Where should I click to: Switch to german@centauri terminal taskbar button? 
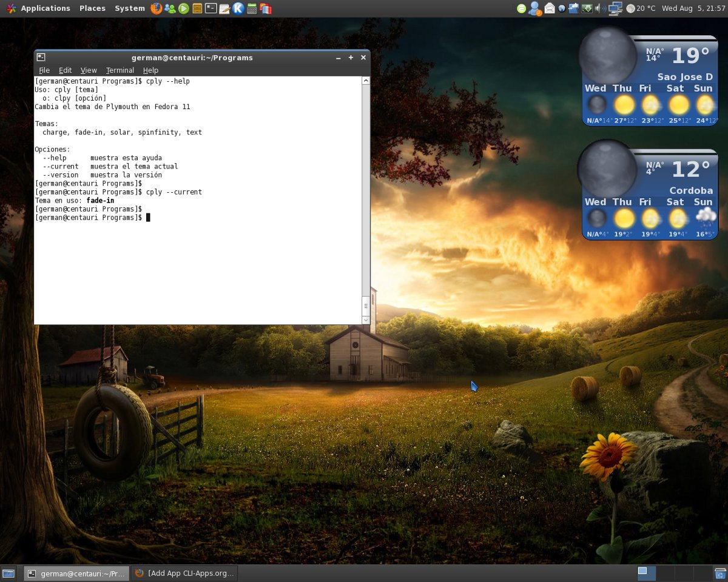pyautogui.click(x=76, y=573)
